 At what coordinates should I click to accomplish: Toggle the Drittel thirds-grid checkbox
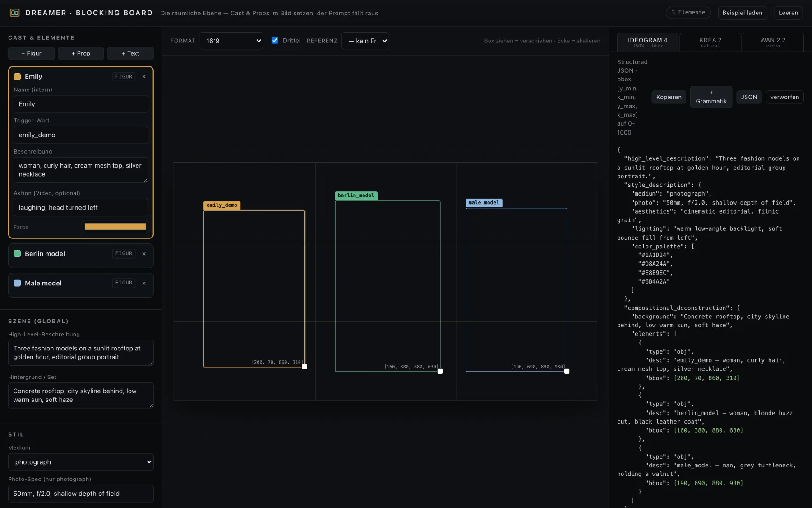click(x=275, y=41)
